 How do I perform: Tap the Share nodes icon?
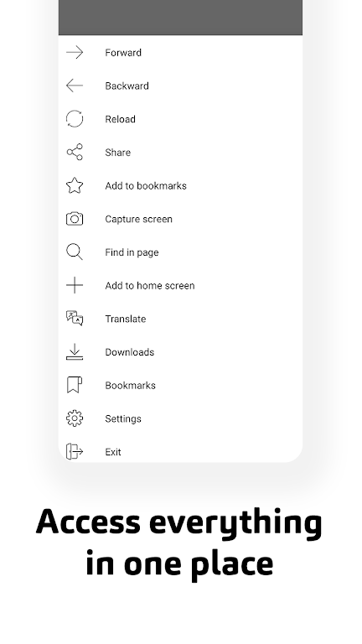(x=75, y=152)
